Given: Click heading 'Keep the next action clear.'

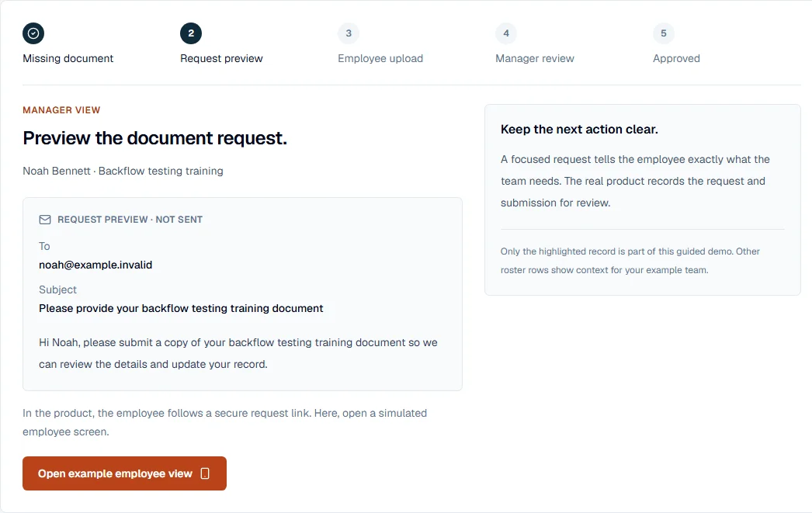Looking at the screenshot, I should [579, 130].
